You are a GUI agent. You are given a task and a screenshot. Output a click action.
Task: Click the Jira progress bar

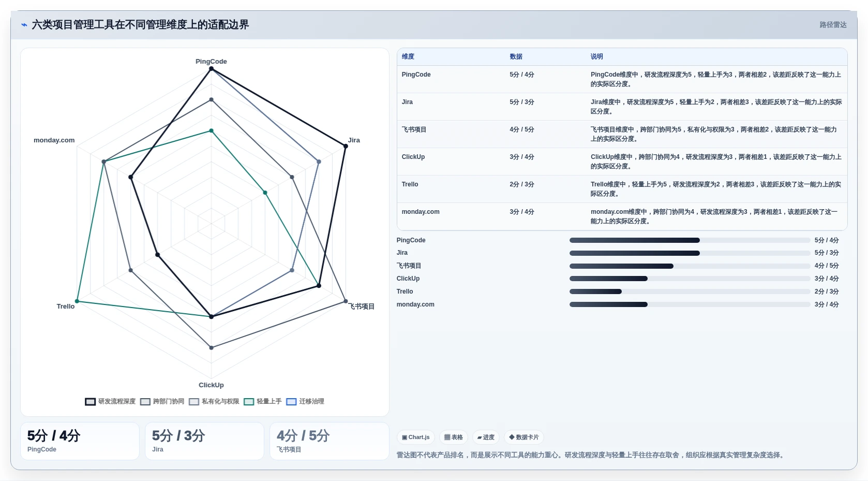point(690,253)
